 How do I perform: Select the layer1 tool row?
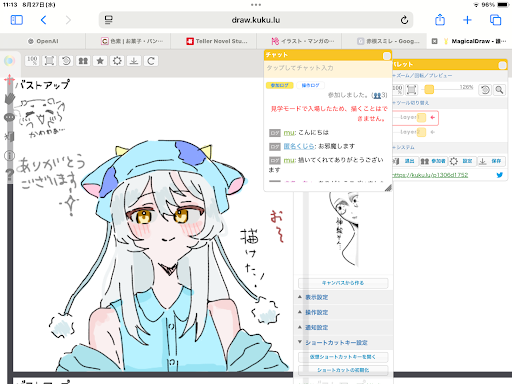click(x=415, y=118)
